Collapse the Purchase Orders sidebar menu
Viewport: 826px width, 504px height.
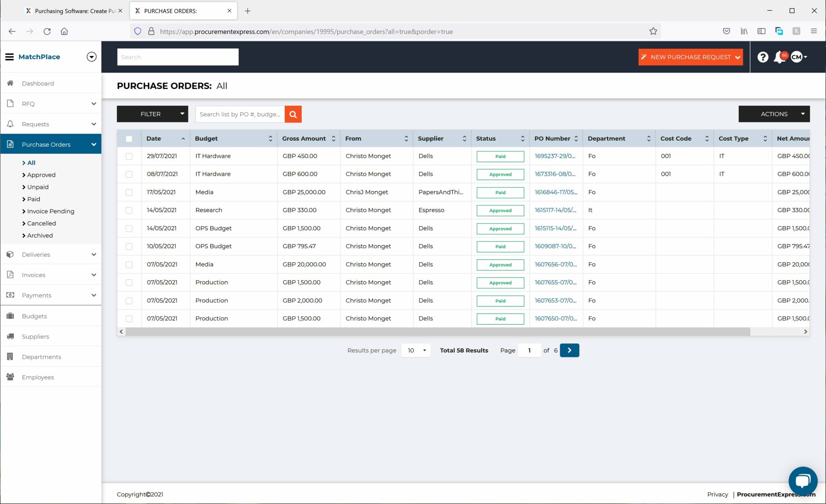tap(93, 144)
